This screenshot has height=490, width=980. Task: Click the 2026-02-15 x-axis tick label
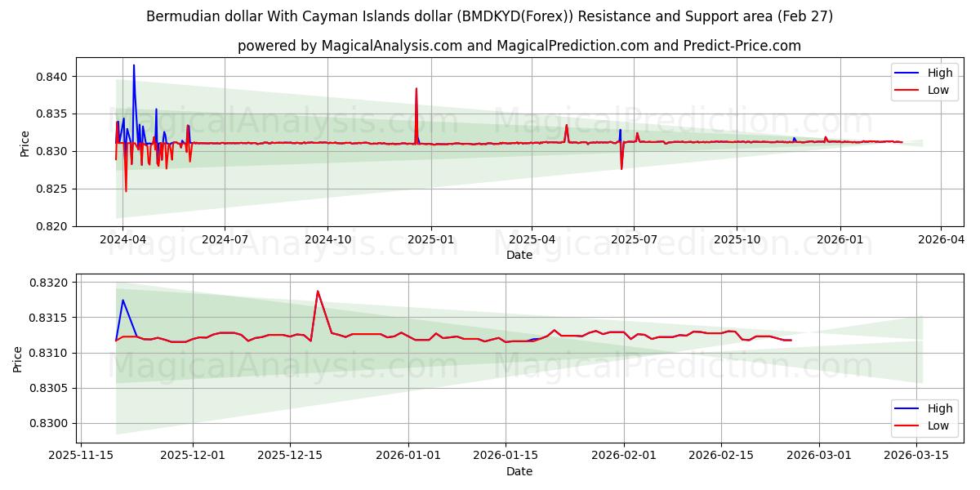tap(722, 457)
